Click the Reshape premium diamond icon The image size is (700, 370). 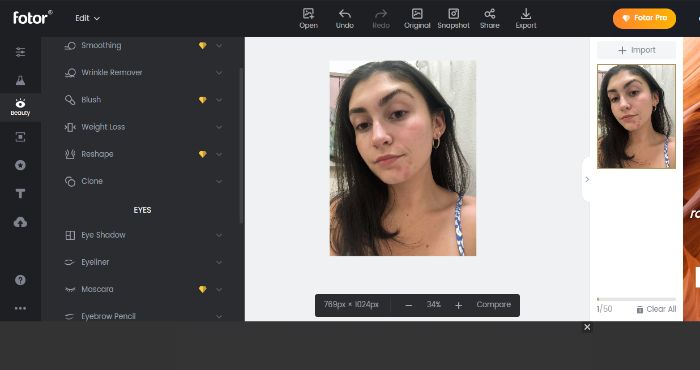203,154
